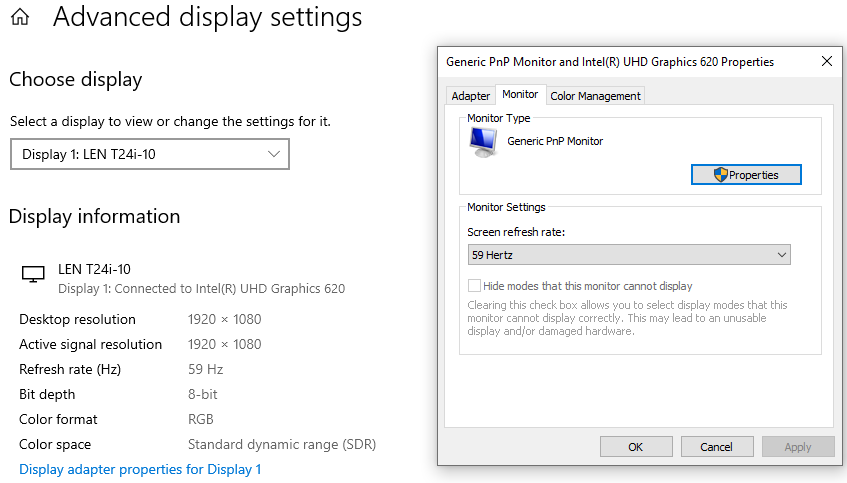The height and width of the screenshot is (483, 847).
Task: Open the Color Management tab
Action: click(x=595, y=96)
